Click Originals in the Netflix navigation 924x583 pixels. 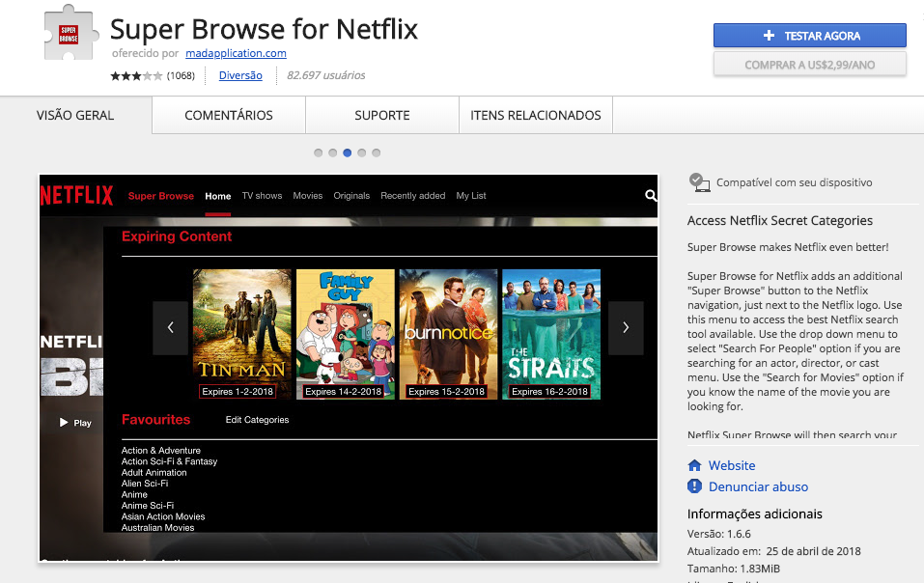point(351,196)
